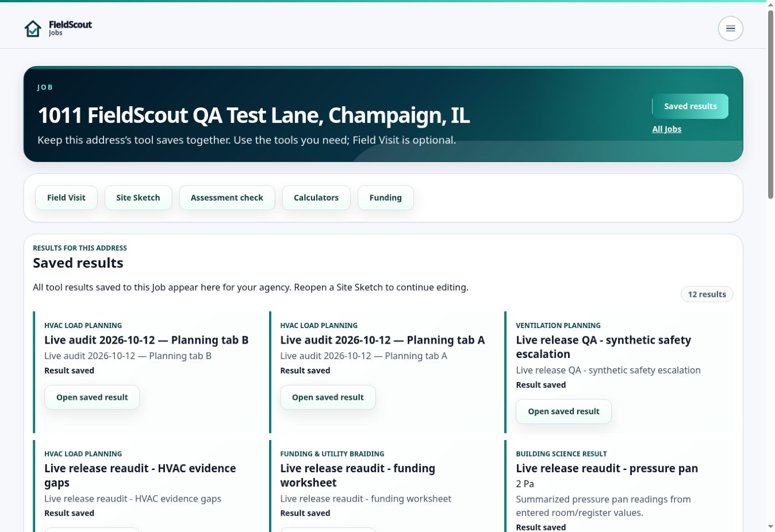
Task: Open saved result for Planning tab A
Action: click(328, 398)
